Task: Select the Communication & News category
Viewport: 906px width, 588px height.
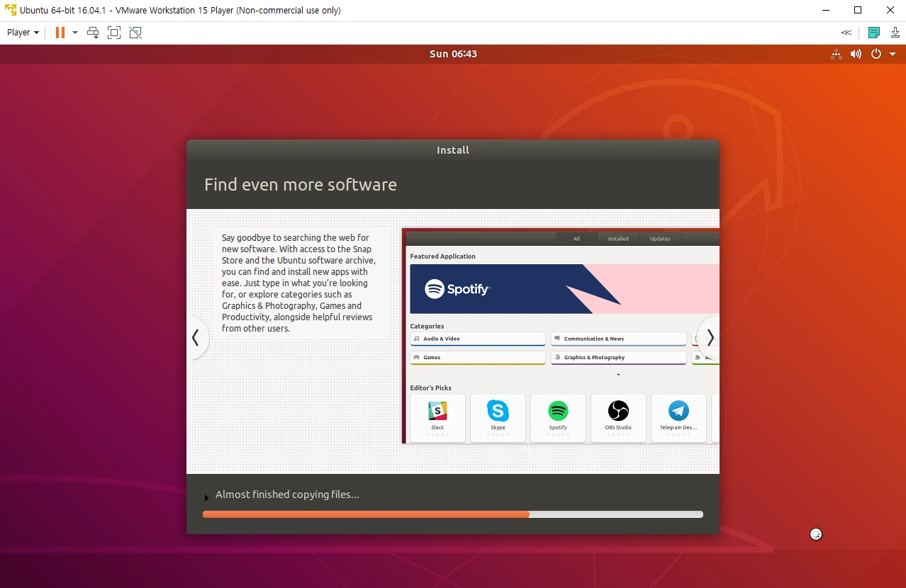Action: [618, 339]
